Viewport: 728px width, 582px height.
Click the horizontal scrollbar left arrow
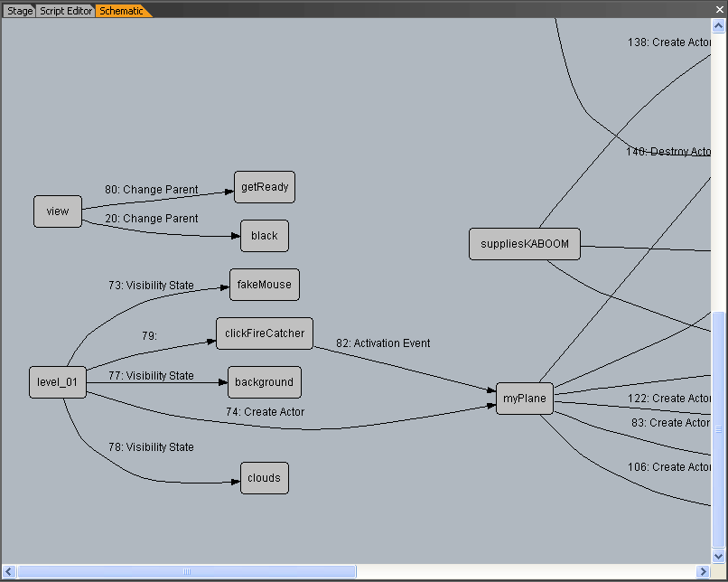(9, 571)
